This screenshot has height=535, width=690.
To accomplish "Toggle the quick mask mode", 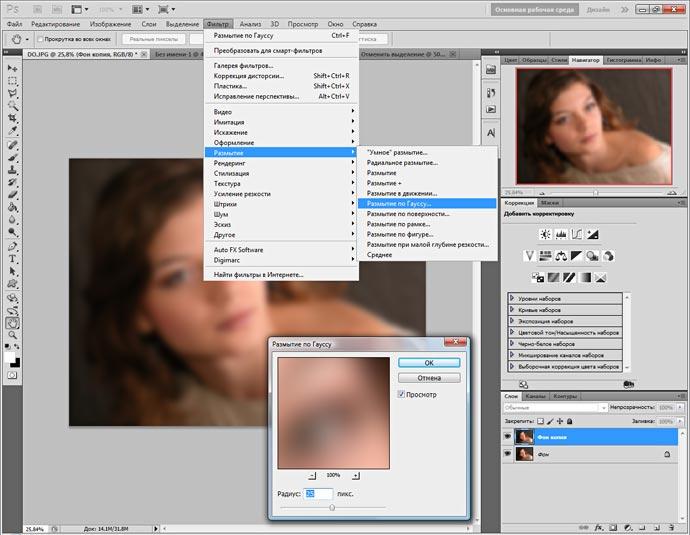I will pos(12,375).
